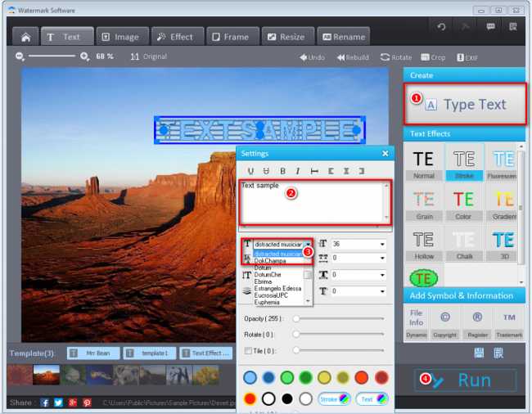Click the undo arrow in top bar
The height and width of the screenshot is (414, 532).
point(441,26)
